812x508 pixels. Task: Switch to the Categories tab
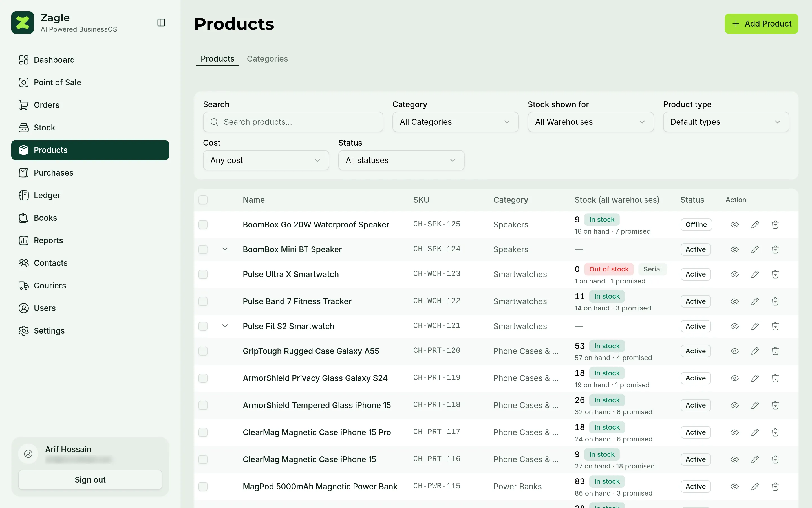click(x=267, y=59)
